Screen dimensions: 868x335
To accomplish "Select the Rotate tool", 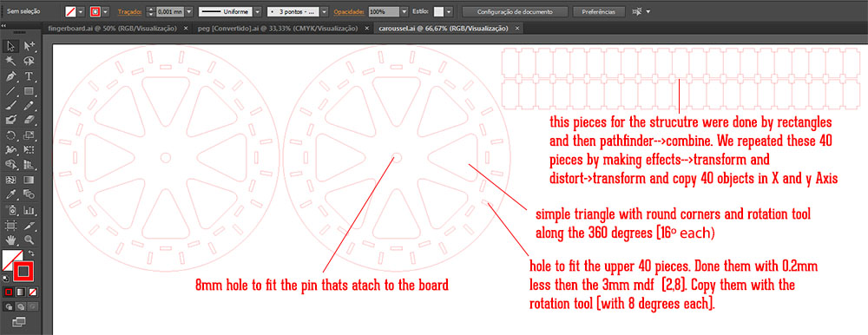I will coord(10,135).
